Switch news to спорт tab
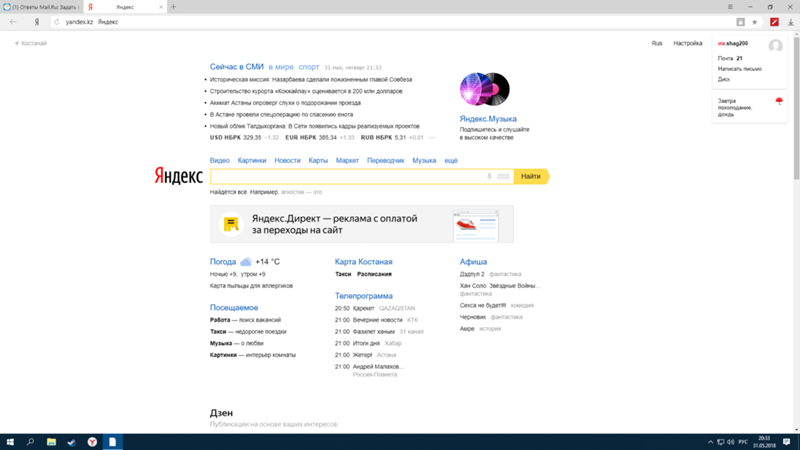This screenshot has height=450, width=800. (x=309, y=67)
